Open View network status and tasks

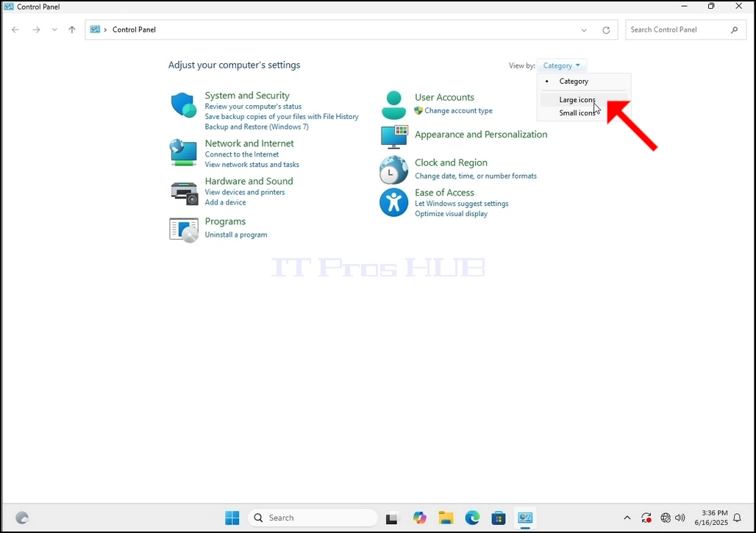(252, 165)
